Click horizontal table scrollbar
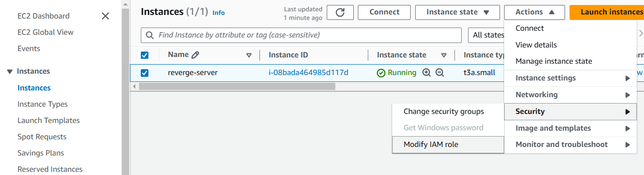 pyautogui.click(x=237, y=86)
